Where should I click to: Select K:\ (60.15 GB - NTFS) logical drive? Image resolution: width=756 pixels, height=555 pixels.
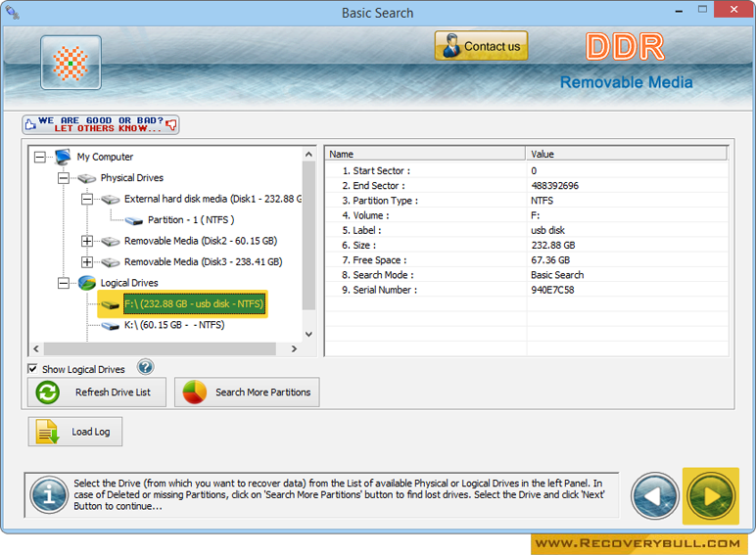[174, 325]
